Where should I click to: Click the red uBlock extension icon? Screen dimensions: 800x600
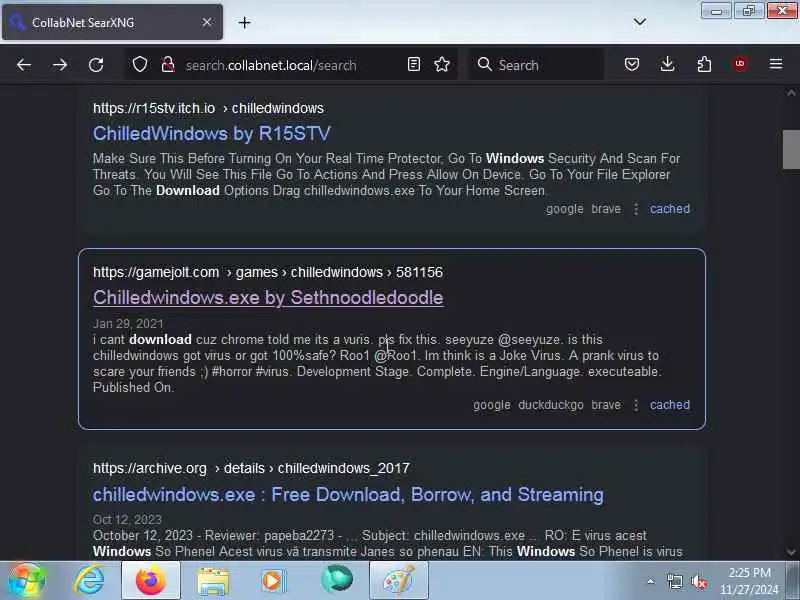[x=740, y=64]
